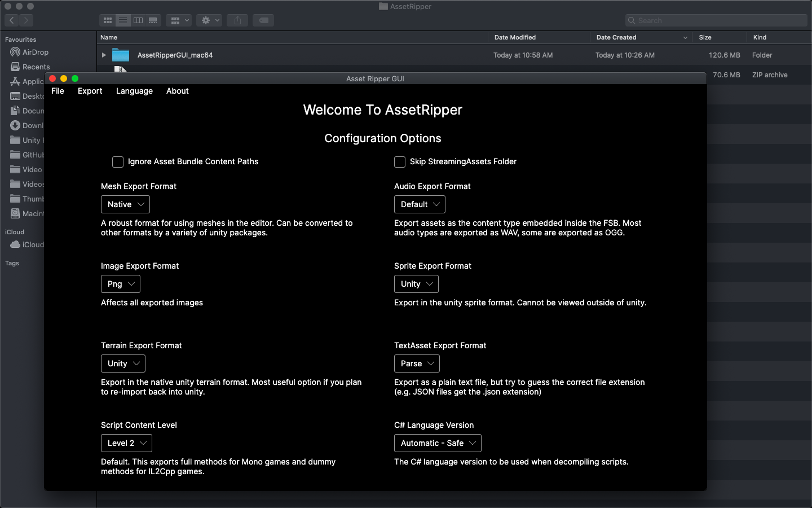
Task: Open the C# Language Version dropdown
Action: [x=438, y=443]
